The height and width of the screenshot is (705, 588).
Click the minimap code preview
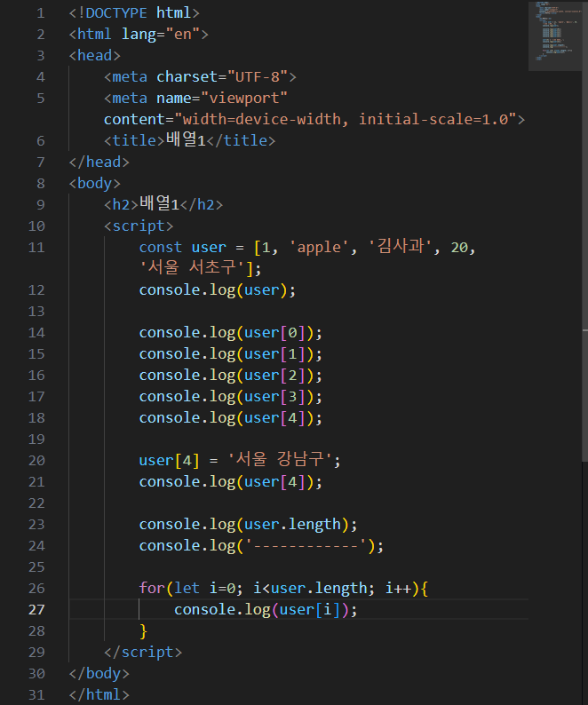point(555,36)
